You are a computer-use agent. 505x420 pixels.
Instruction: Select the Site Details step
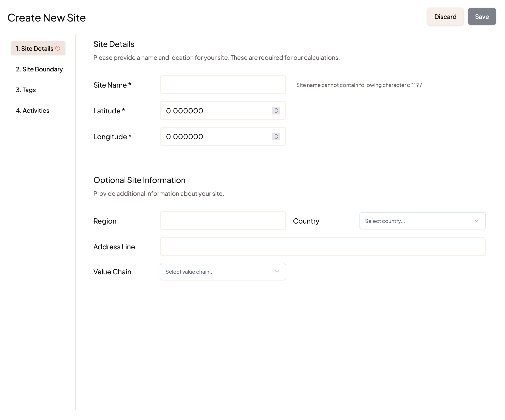[x=34, y=49]
